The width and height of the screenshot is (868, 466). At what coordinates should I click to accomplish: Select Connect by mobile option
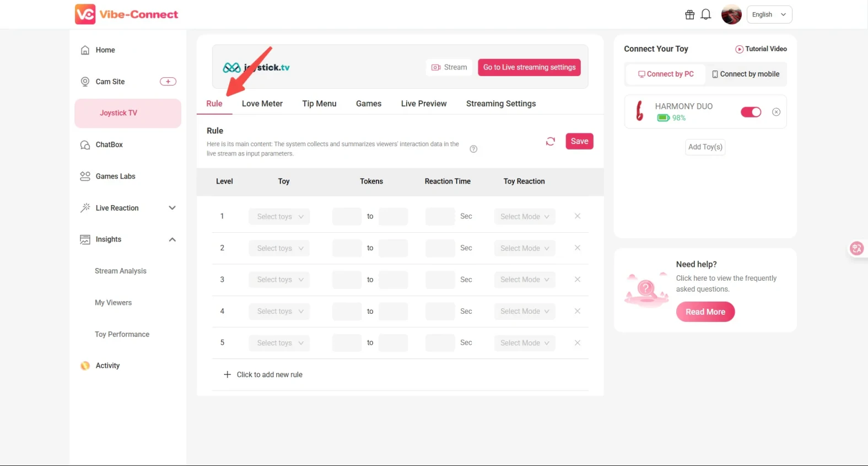click(x=746, y=74)
